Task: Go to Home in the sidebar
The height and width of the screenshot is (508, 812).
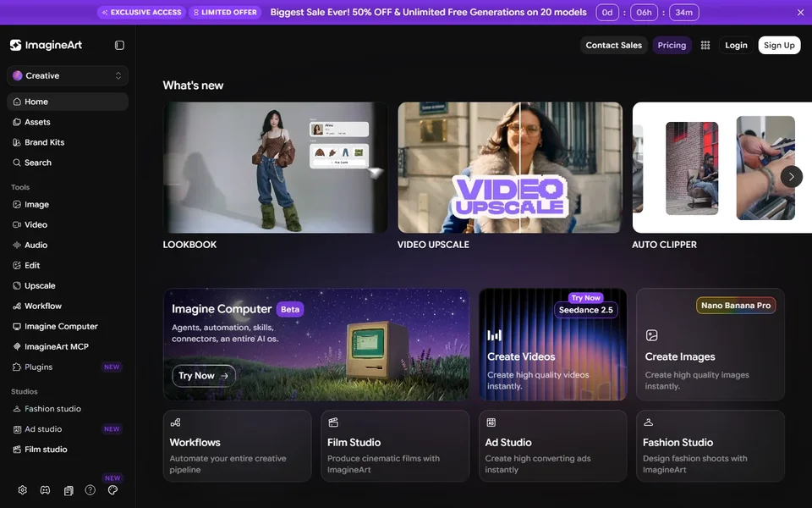Action: pos(68,102)
